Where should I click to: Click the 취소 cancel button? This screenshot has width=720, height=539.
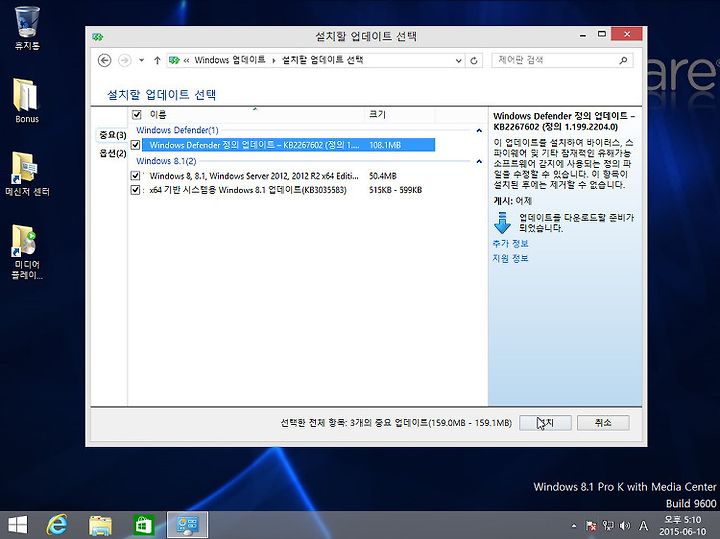(603, 423)
